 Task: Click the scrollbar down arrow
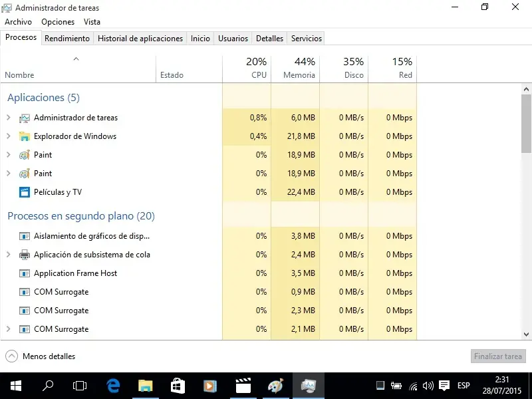click(526, 334)
